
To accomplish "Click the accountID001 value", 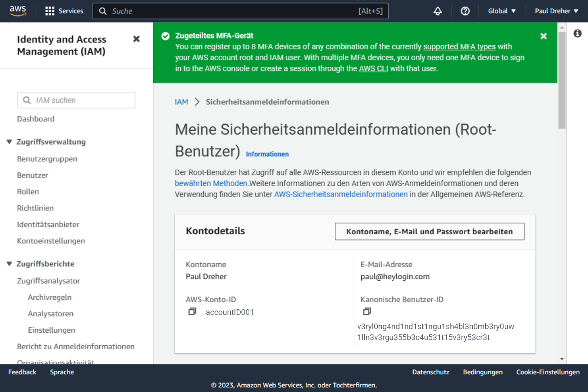I will coord(230,312).
